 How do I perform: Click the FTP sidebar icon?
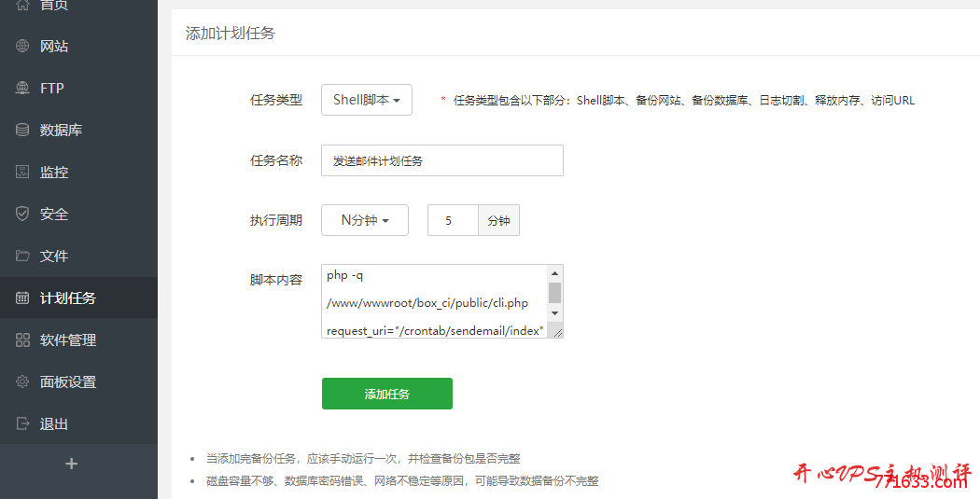22,88
